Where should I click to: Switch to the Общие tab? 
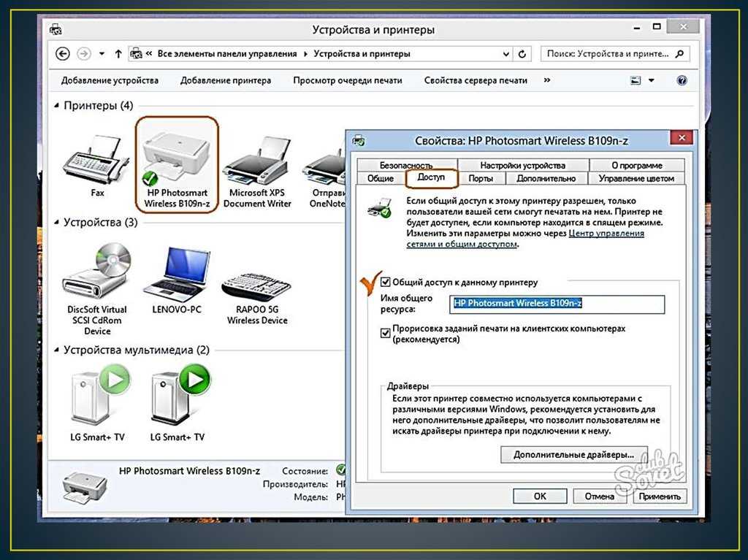(x=380, y=178)
